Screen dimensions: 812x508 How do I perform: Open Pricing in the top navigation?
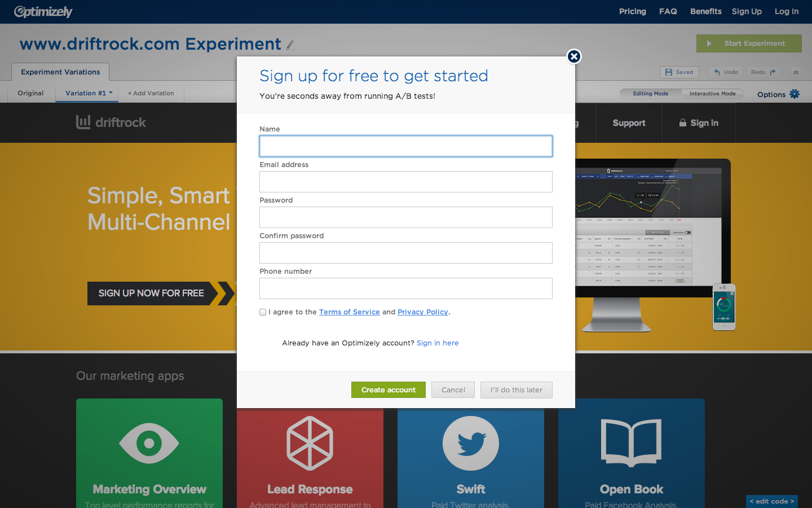click(633, 11)
